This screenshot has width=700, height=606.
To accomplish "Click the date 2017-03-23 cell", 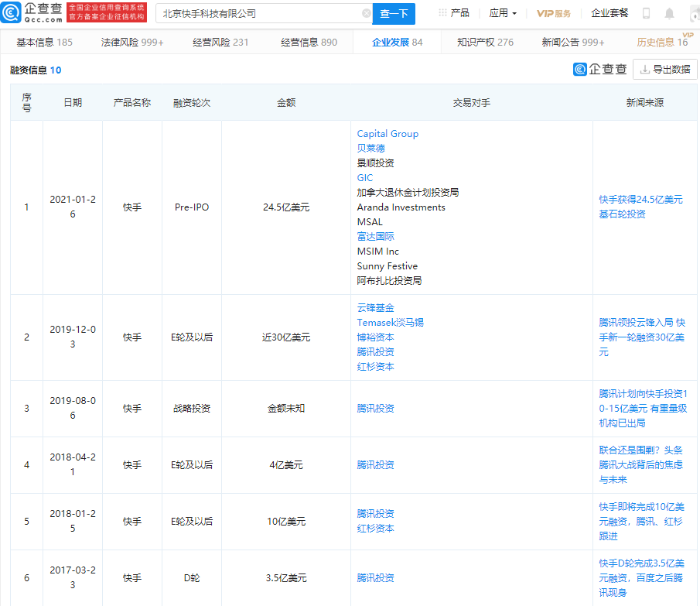I will (73, 577).
